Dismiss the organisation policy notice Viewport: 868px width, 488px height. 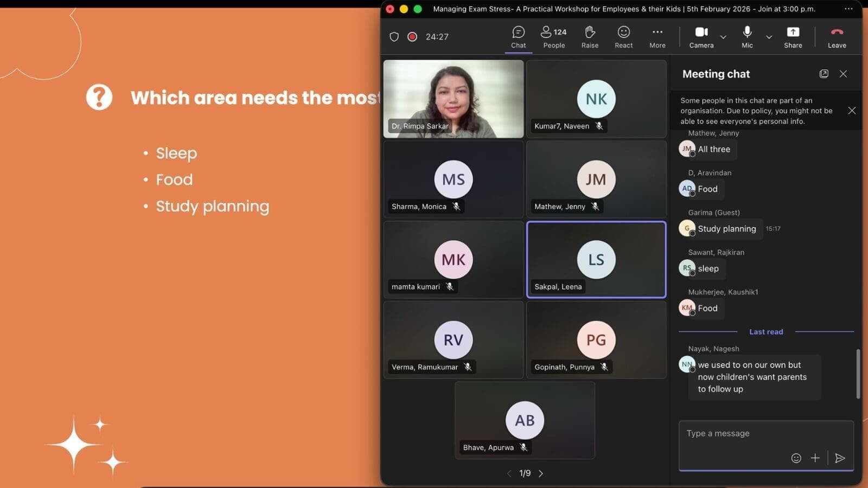coord(852,111)
